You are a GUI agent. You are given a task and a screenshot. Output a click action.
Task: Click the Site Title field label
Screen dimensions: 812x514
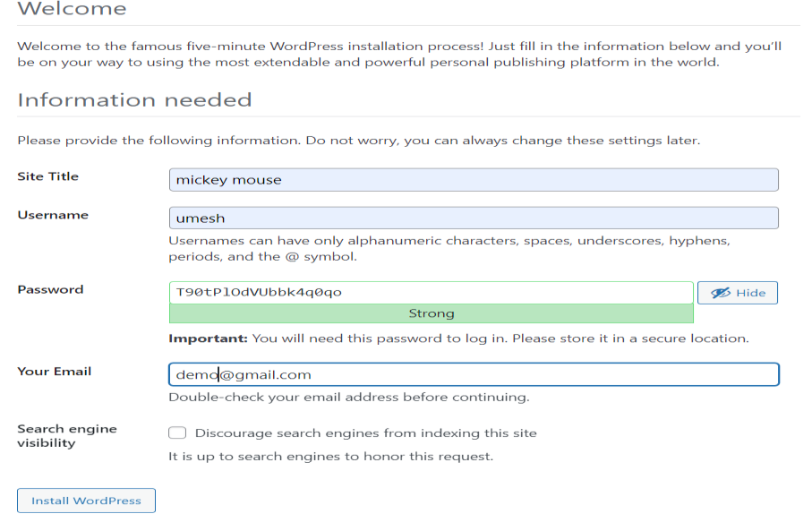tap(48, 176)
